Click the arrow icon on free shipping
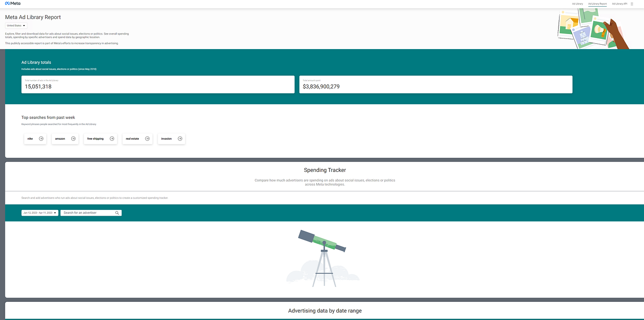644x320 pixels. (112, 138)
